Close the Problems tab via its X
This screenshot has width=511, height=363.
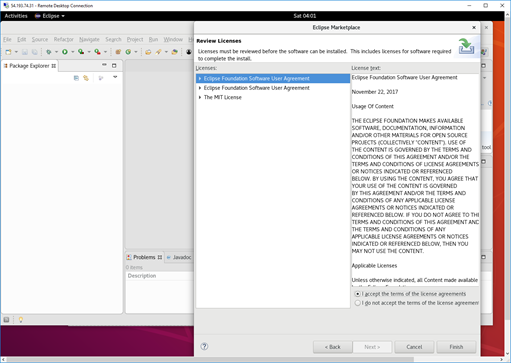[160, 257]
